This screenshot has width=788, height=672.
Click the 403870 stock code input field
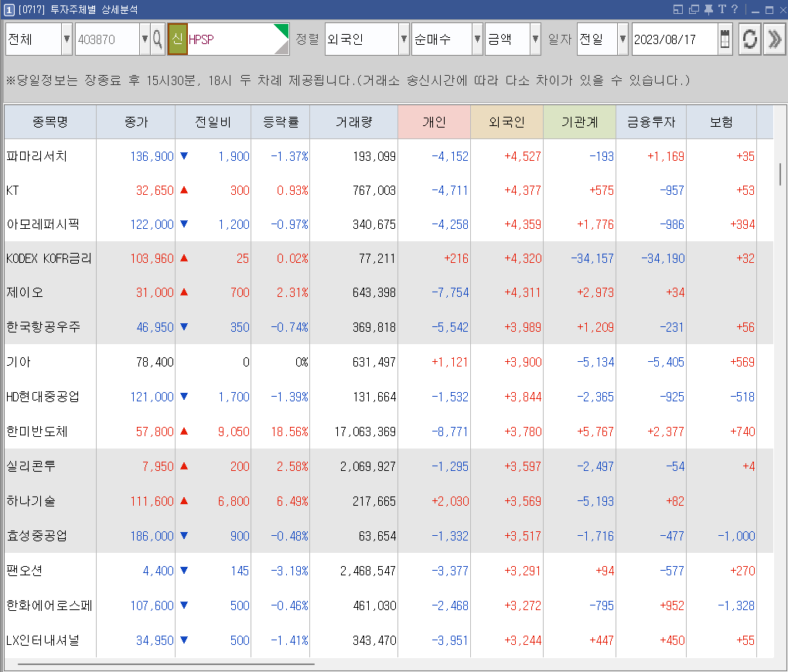click(x=107, y=39)
